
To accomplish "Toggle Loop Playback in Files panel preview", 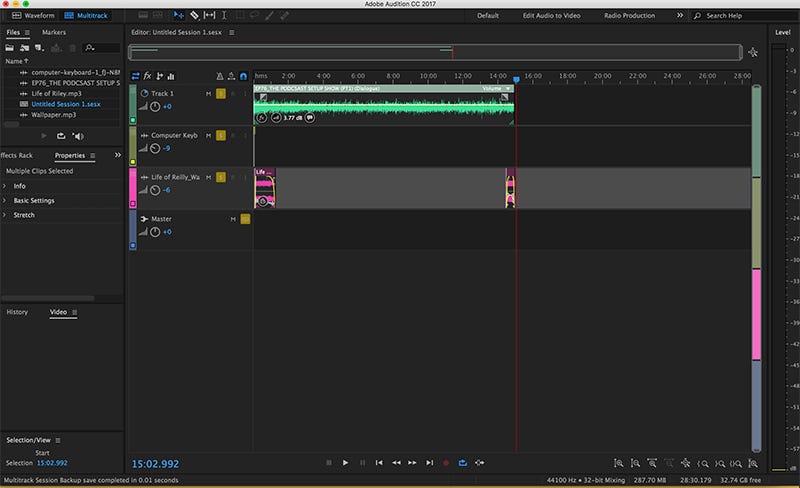I will [x=61, y=136].
